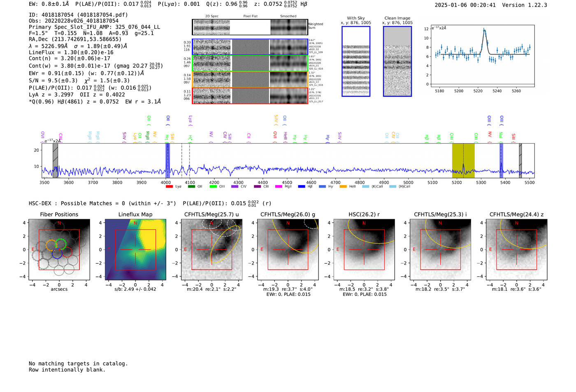Open the Lineflux Map image
This screenshot has width=576, height=392.
[135, 250]
